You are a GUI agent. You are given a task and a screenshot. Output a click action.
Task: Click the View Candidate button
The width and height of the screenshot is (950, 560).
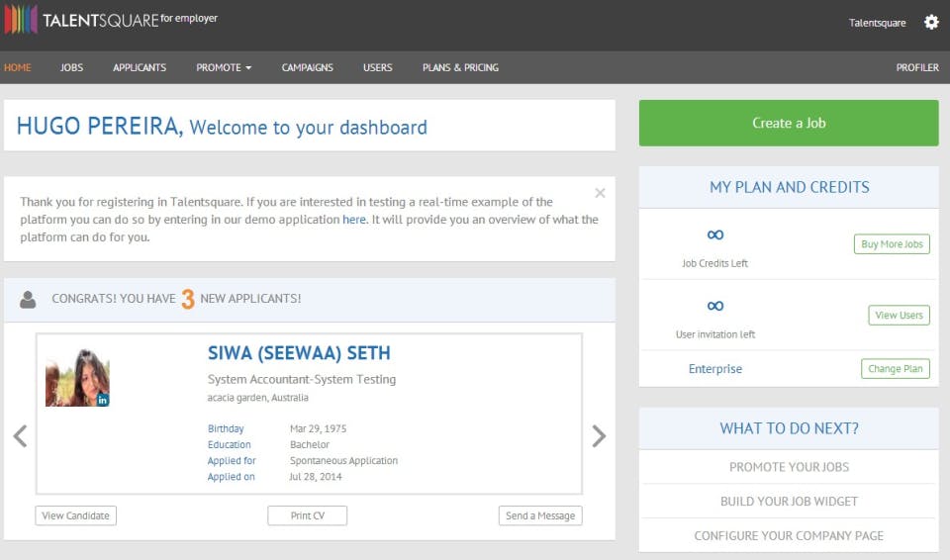click(x=75, y=515)
